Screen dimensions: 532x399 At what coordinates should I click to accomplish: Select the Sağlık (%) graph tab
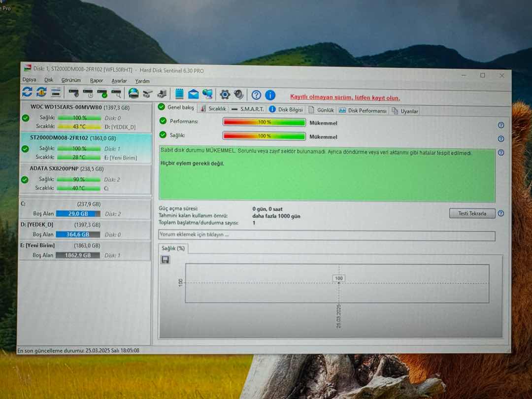(173, 248)
